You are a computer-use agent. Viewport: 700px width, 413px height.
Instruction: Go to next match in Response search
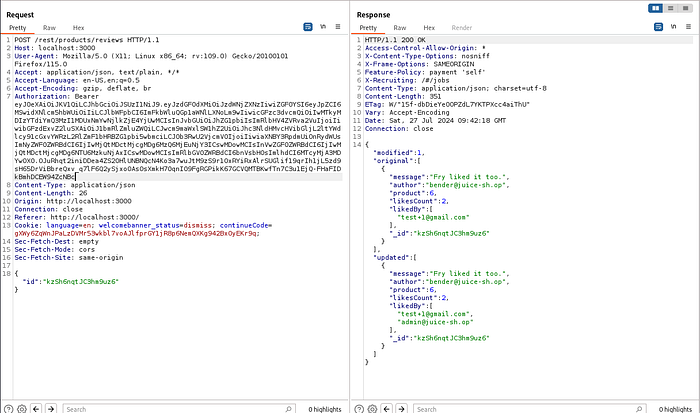401,409
